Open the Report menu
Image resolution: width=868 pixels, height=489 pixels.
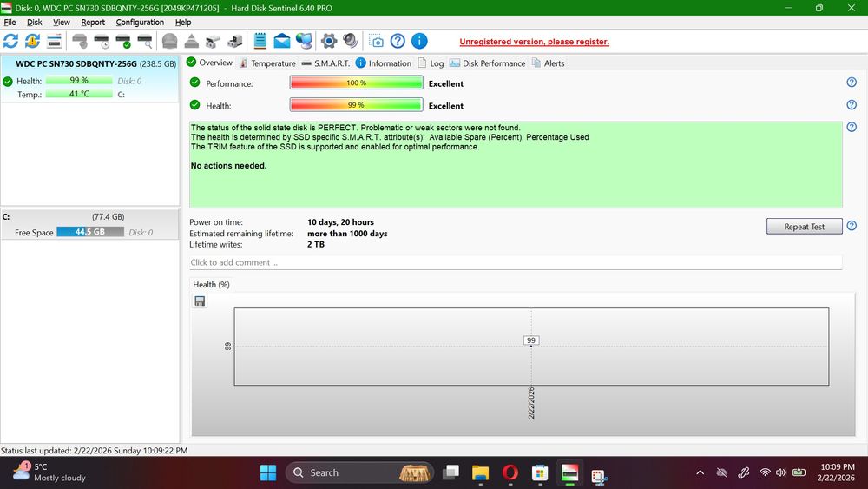click(93, 23)
